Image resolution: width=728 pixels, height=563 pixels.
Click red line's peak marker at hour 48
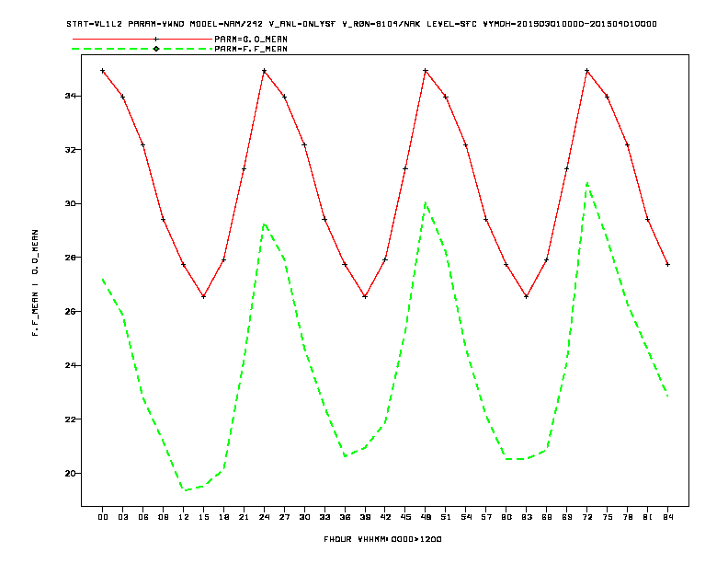coord(426,71)
